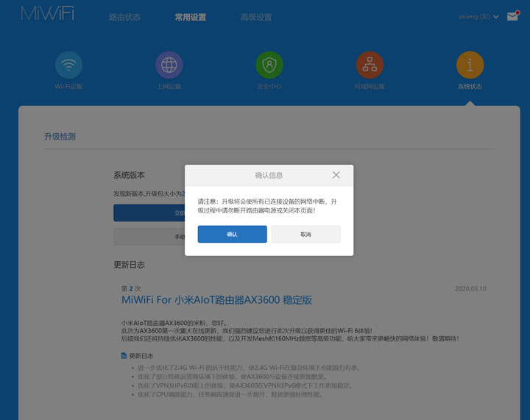The height and width of the screenshot is (420, 530).
Task: Open the Wi-Fi设置 icon
Action: coord(68,65)
